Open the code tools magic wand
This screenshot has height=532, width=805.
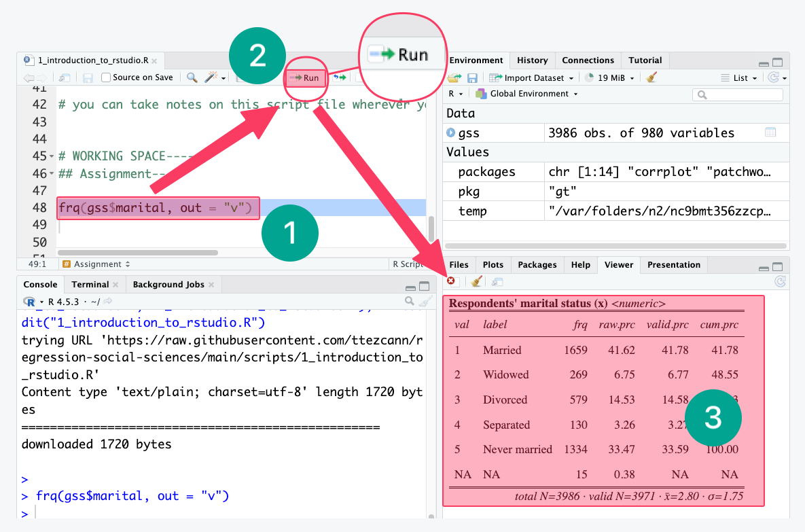coord(211,77)
